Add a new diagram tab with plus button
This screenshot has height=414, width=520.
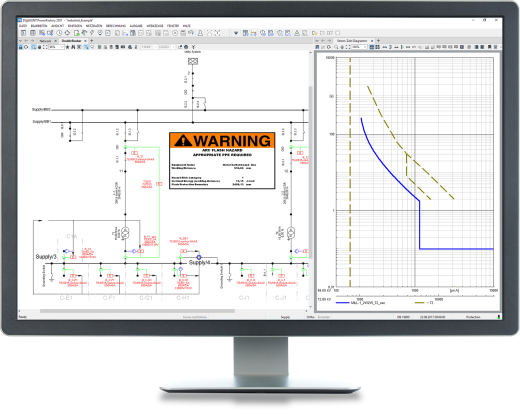[91, 41]
